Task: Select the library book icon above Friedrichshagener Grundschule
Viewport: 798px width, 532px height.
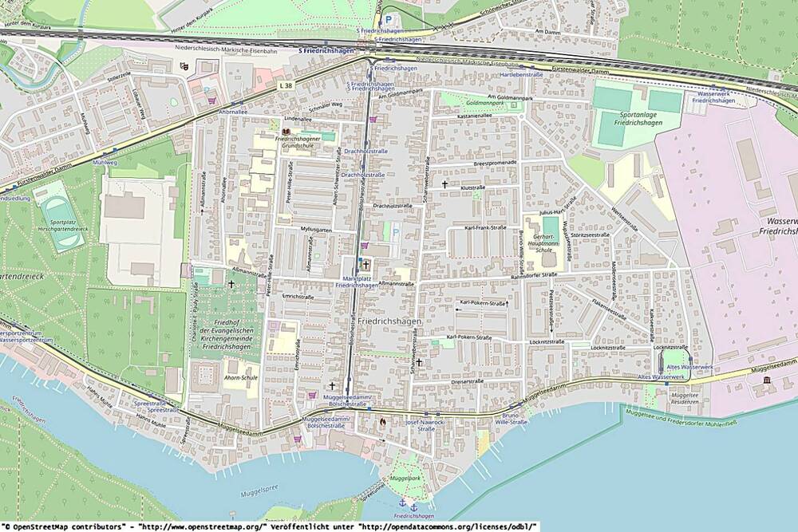Action: 286,131
